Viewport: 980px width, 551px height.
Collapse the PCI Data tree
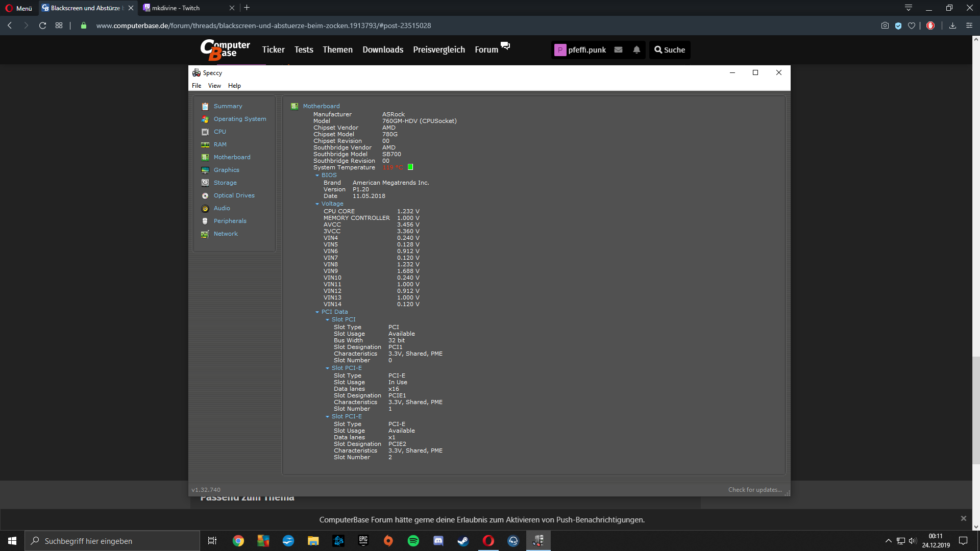click(317, 312)
